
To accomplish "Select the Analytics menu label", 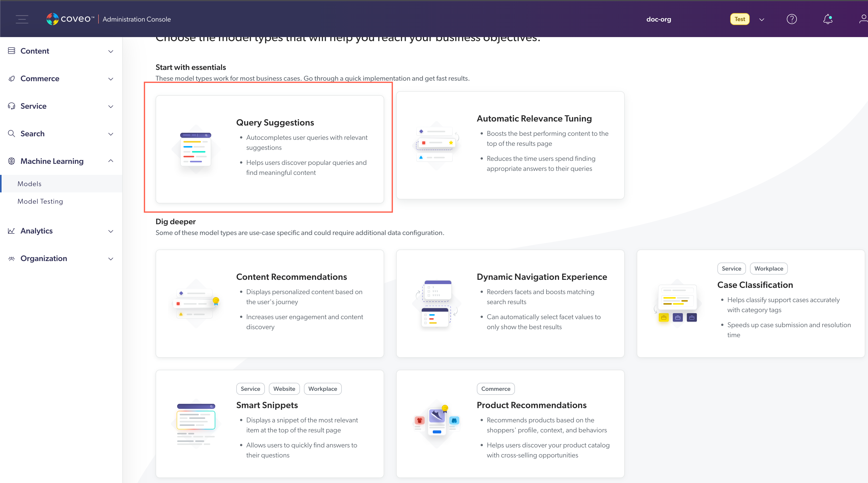I will click(36, 231).
